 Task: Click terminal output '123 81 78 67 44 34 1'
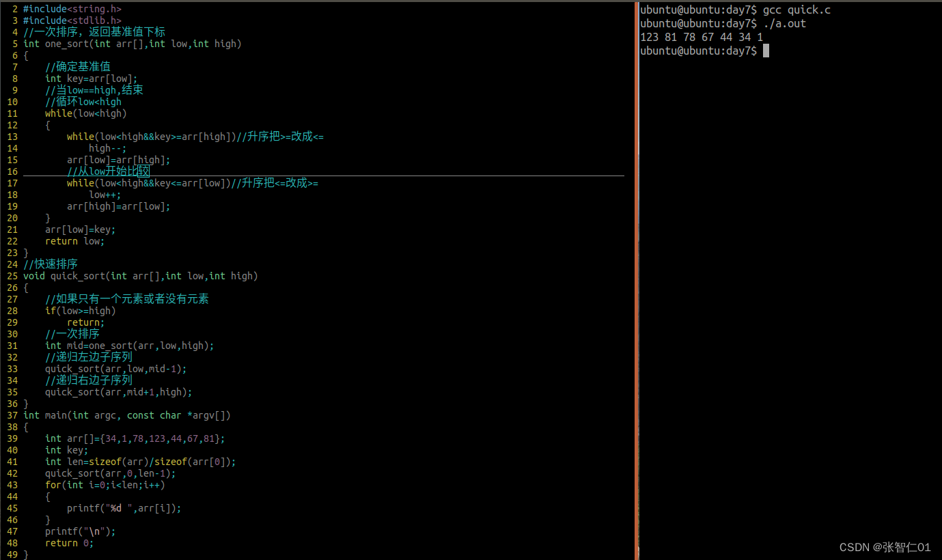coord(702,37)
